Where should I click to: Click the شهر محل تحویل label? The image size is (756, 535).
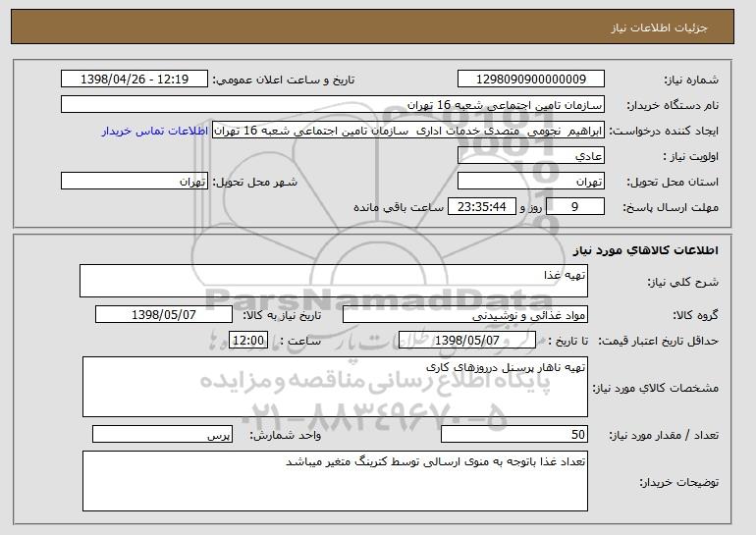pos(255,182)
